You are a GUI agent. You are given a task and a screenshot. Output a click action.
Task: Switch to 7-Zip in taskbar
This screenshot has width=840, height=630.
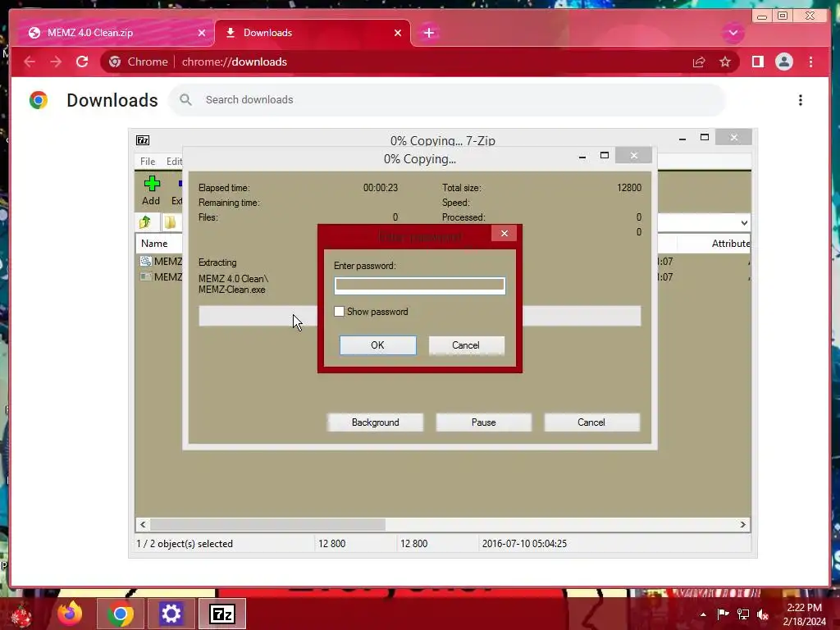[x=222, y=614]
